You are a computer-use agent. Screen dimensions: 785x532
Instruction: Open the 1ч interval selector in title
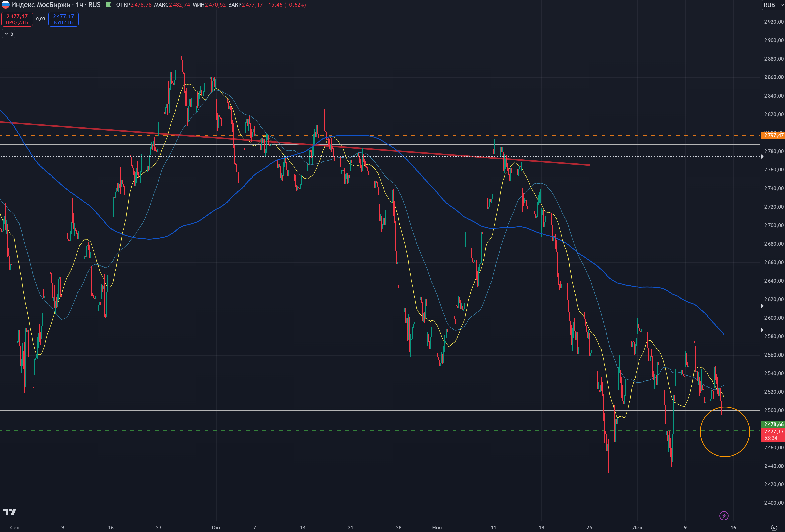click(x=79, y=5)
